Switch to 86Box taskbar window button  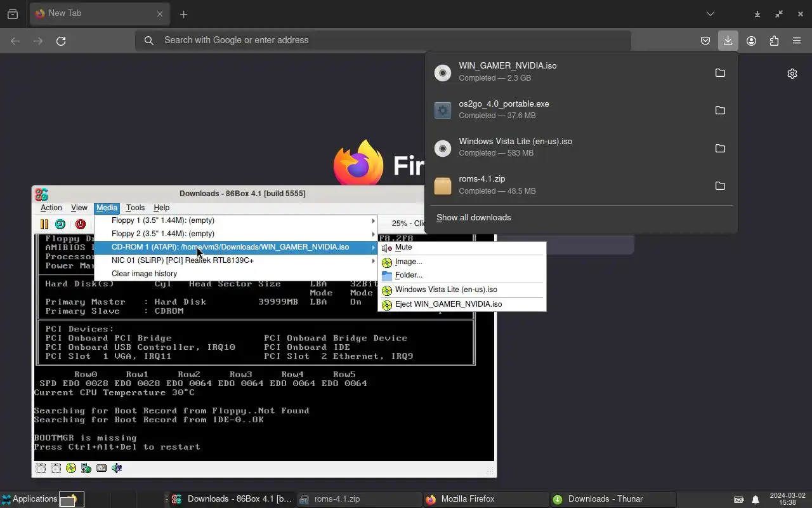231,499
